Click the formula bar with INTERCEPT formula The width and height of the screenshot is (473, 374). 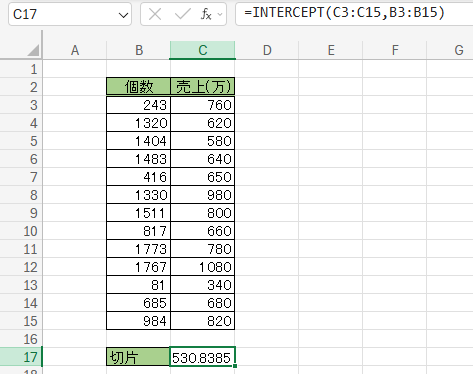[354, 14]
